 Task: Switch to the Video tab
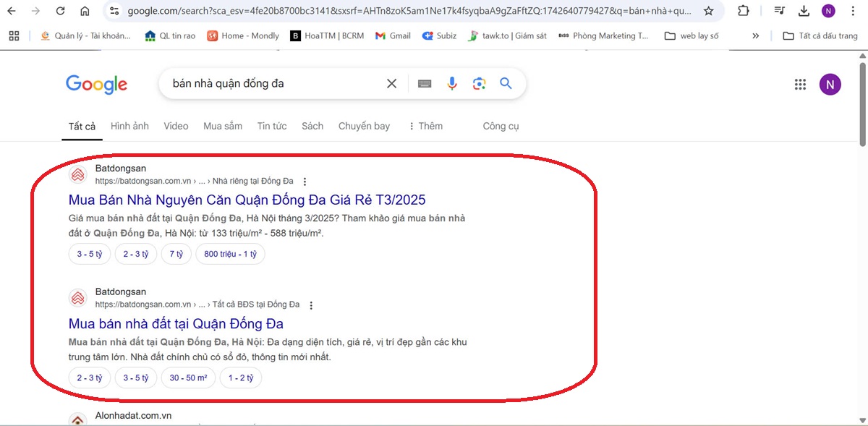176,126
